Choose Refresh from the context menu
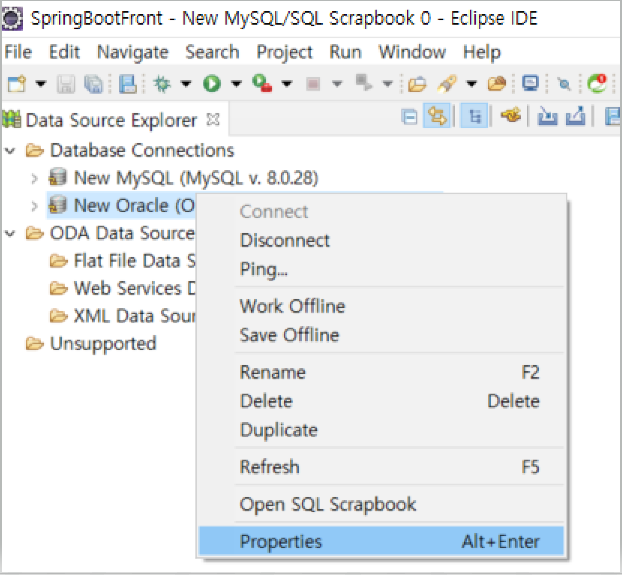 pos(381,467)
